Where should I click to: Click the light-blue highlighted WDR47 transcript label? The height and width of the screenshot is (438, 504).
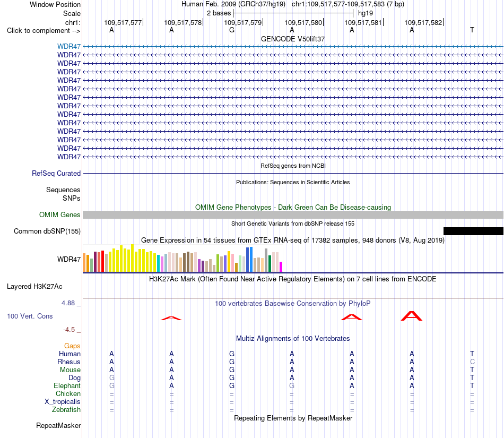click(x=69, y=46)
